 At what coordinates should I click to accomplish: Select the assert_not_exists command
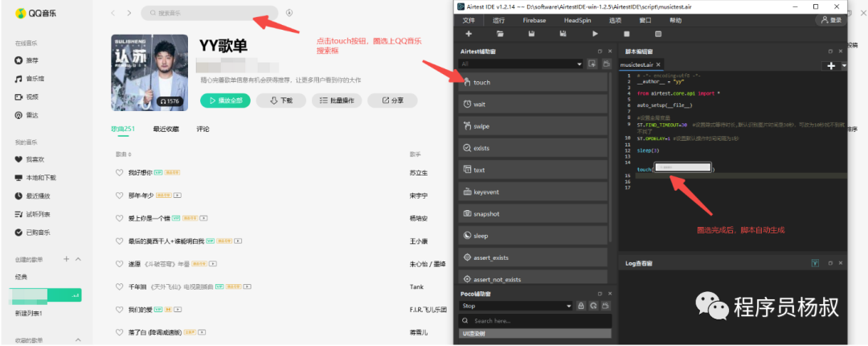[x=533, y=278]
